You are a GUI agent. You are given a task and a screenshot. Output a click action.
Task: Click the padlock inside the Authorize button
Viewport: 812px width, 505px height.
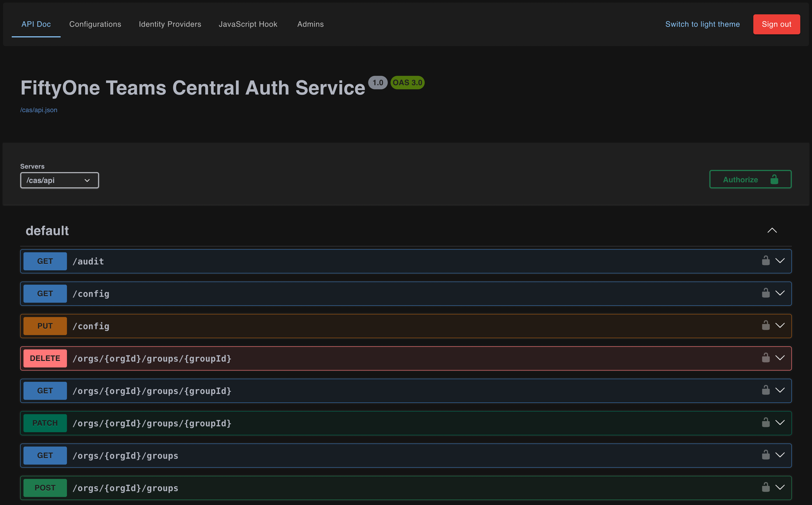click(774, 179)
